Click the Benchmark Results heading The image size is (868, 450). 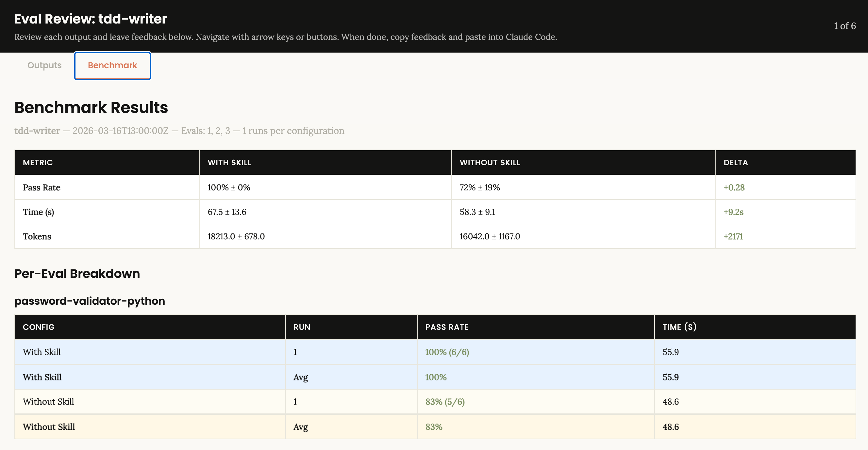coord(91,107)
